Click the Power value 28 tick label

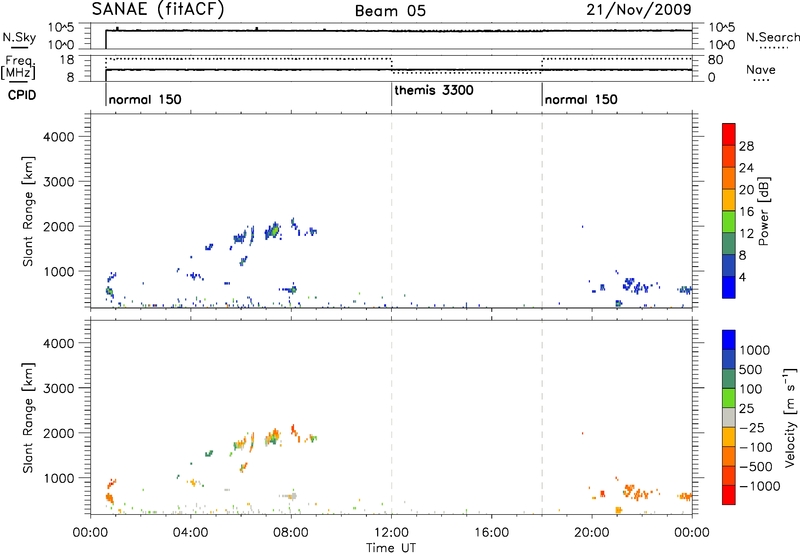point(746,146)
